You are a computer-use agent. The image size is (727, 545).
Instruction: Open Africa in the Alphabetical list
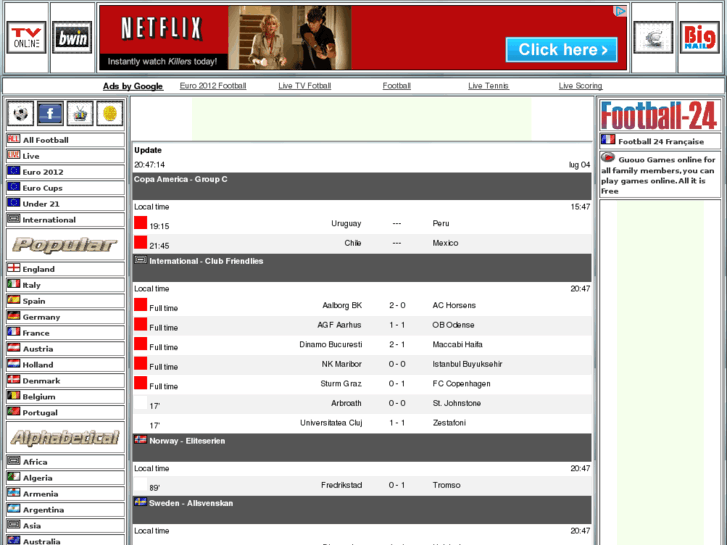pos(65,462)
